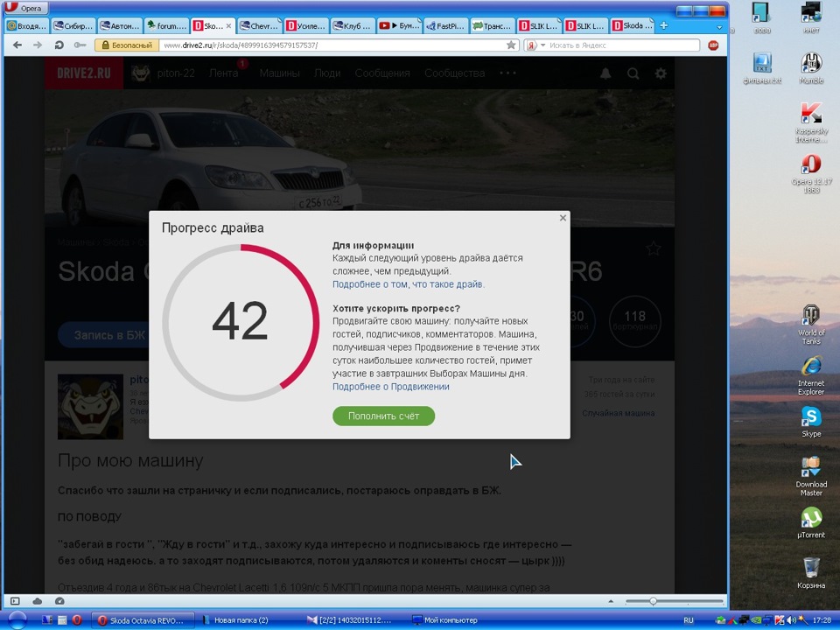
Task: Focus the Искать в Яндекс search field
Action: pyautogui.click(x=622, y=45)
